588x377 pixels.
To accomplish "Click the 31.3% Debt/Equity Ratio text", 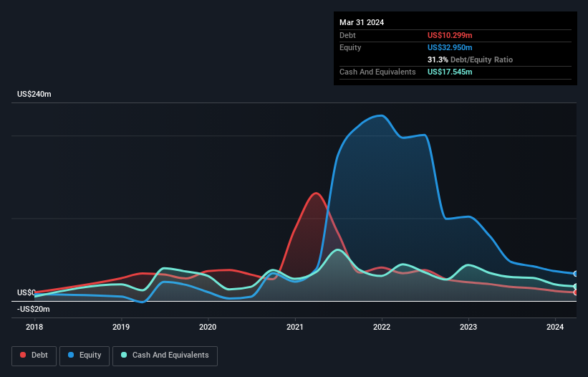I will (470, 59).
